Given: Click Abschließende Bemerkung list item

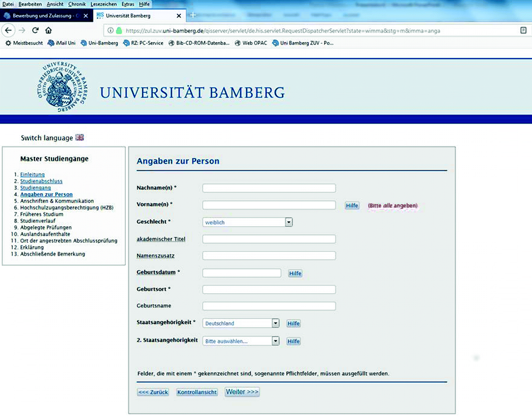Looking at the screenshot, I should tap(52, 254).
